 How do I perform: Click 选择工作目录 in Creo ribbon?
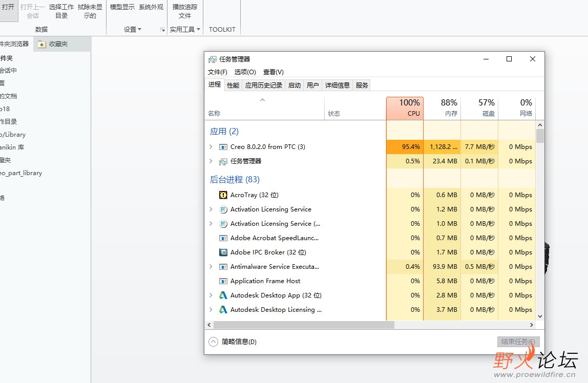(61, 11)
